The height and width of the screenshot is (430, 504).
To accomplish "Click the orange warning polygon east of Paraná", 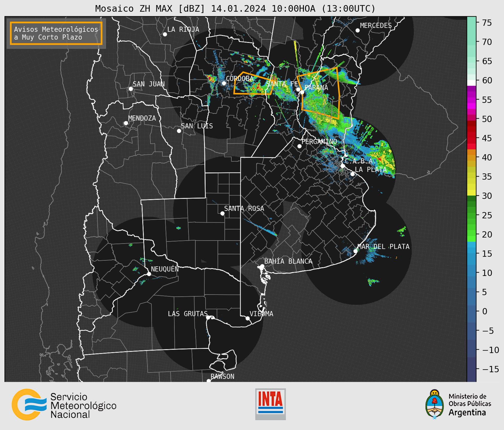I will [319, 93].
